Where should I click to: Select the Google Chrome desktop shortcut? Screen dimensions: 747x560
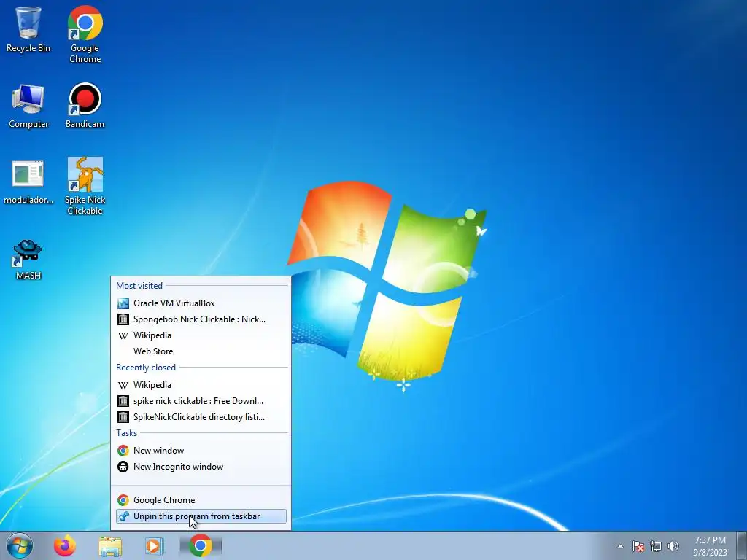(85, 34)
